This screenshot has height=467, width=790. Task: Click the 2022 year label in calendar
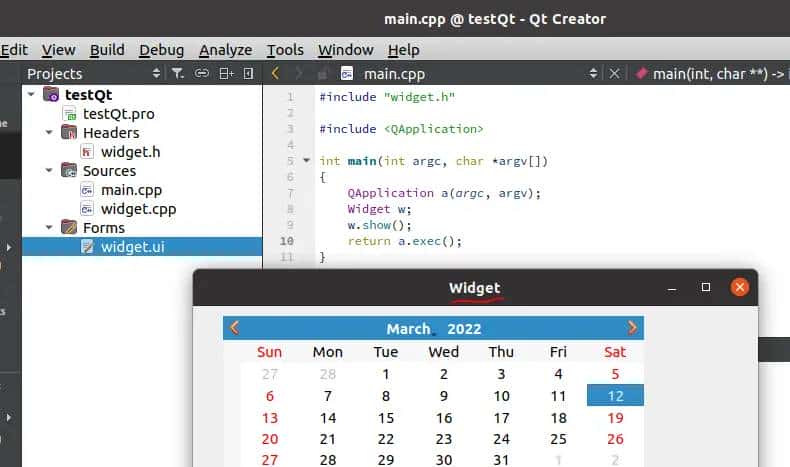point(464,329)
